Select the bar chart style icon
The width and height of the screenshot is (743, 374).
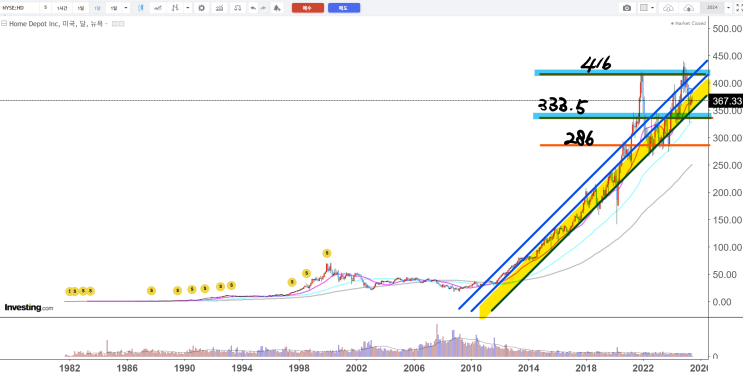175,8
